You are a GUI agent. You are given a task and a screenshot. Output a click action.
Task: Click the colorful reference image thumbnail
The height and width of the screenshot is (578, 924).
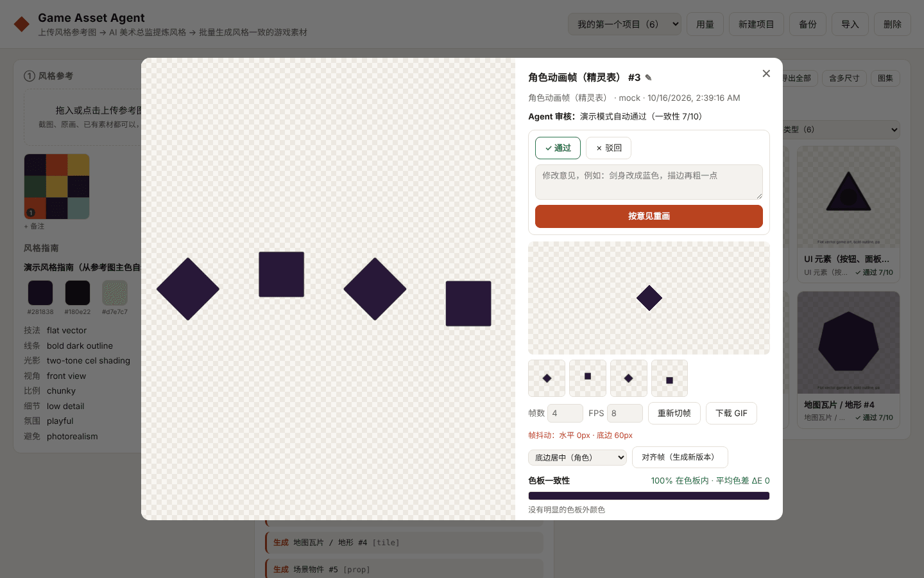click(56, 186)
